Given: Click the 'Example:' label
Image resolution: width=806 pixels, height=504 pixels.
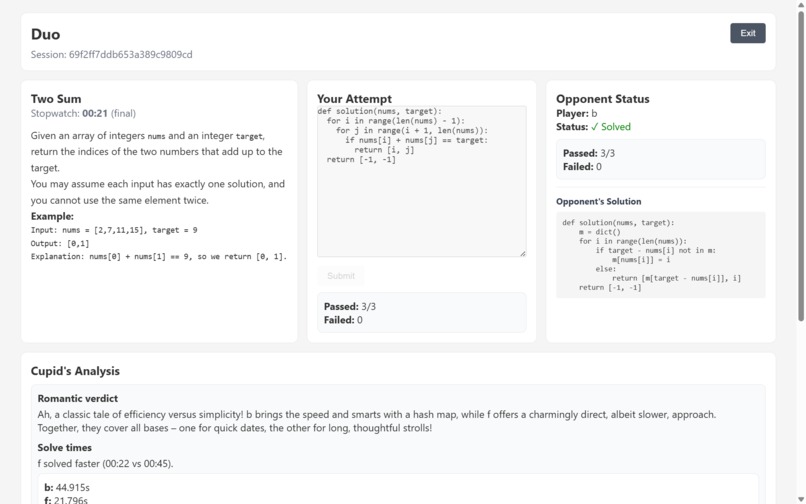Looking at the screenshot, I should [52, 216].
